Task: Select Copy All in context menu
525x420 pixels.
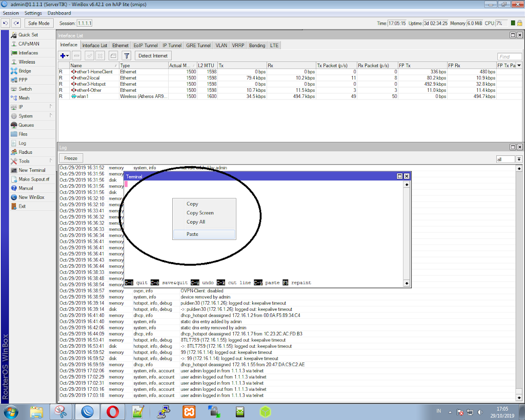Action: (x=204, y=222)
